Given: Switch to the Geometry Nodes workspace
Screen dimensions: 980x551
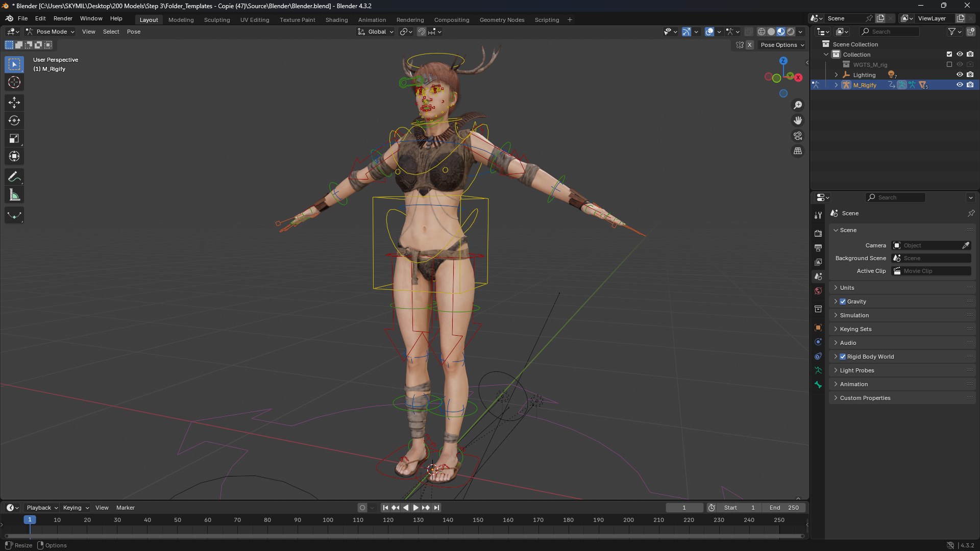Looking at the screenshot, I should pyautogui.click(x=502, y=20).
